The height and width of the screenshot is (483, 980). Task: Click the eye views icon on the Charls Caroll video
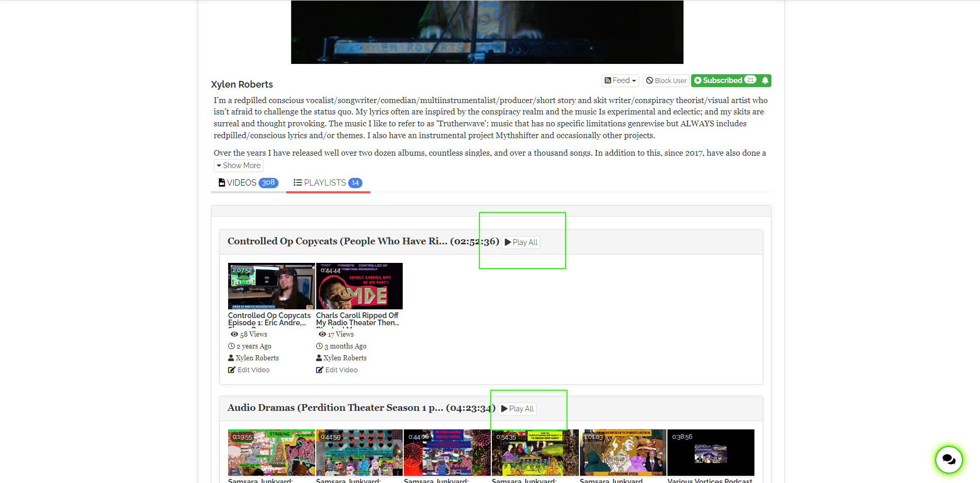(320, 334)
